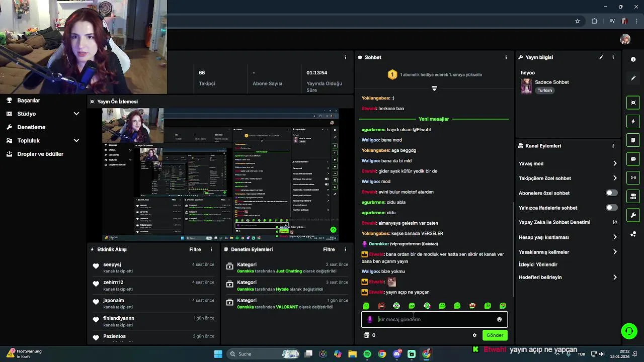Toggle stream preview panel icon in sidebar
This screenshot has height=362, width=644.
pos(633,103)
